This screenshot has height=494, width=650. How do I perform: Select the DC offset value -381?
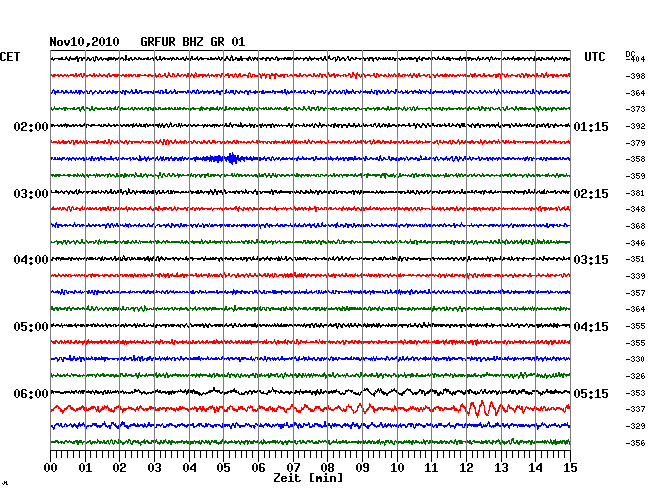pyautogui.click(x=635, y=194)
